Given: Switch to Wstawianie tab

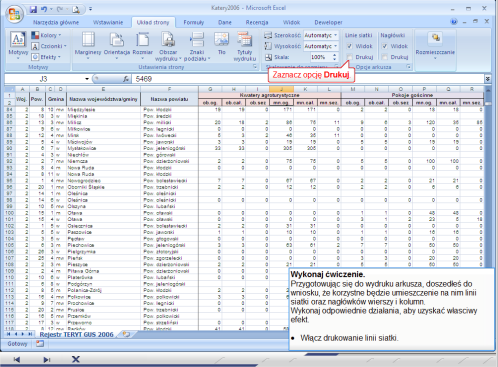Looking at the screenshot, I should (108, 22).
